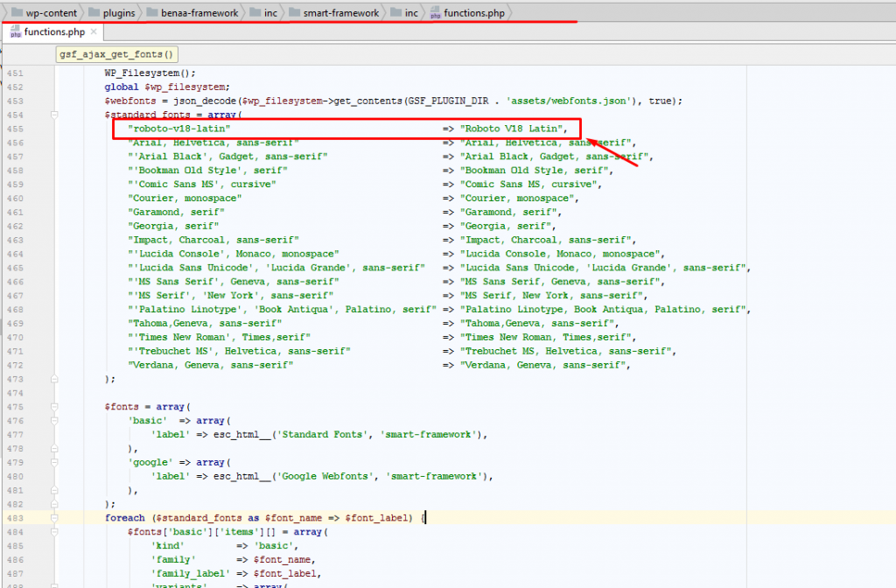Viewport: 896px width, 588px height.
Task: Collapse the 'basic' array on line 476
Action: pos(54,421)
